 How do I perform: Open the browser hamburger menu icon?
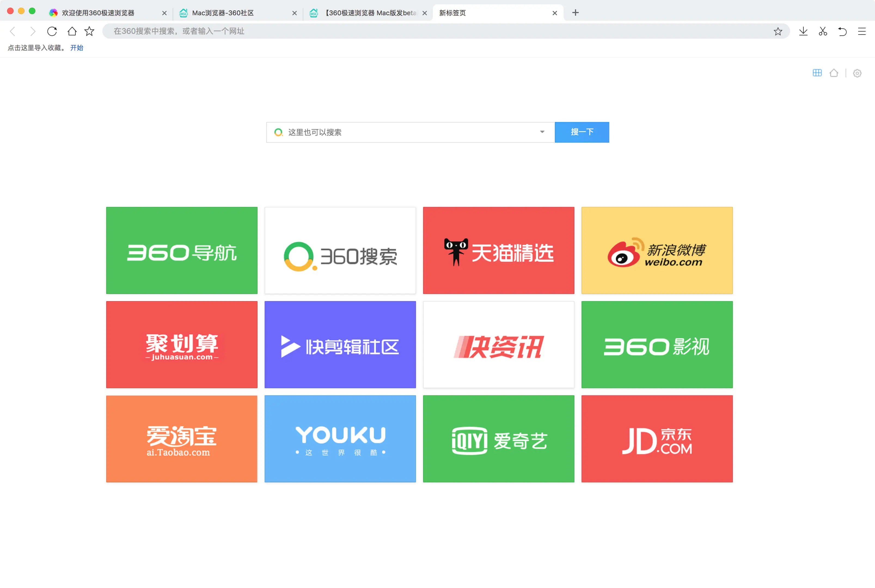[x=861, y=32]
